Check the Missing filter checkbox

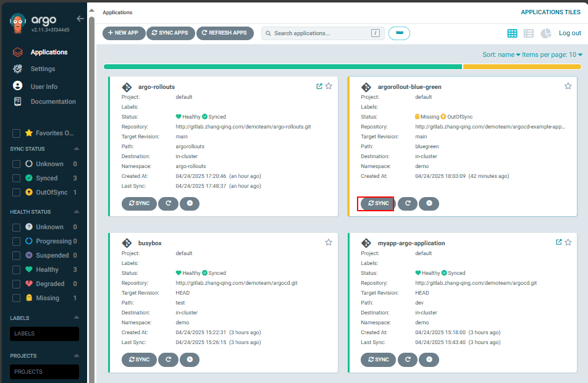[16, 298]
